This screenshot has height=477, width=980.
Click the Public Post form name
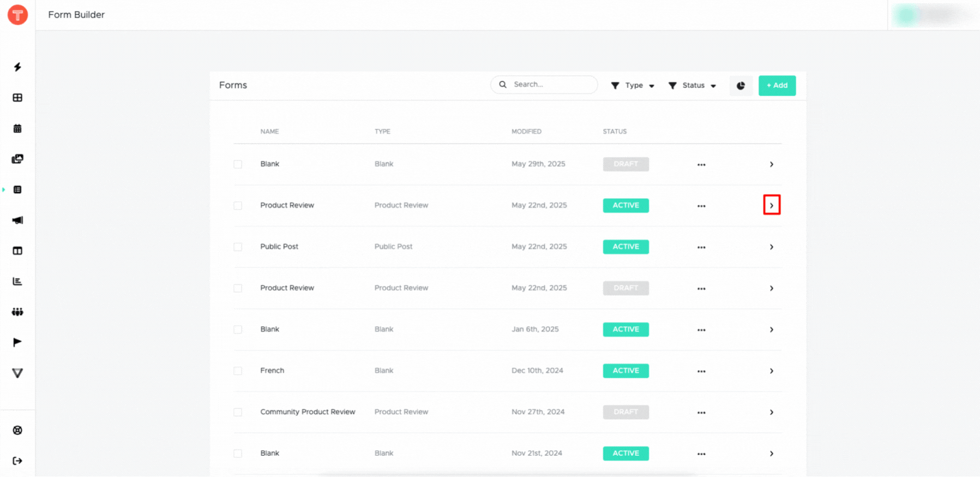pyautogui.click(x=279, y=247)
